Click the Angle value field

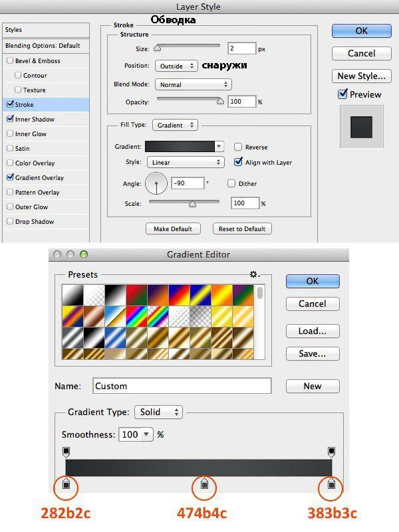(x=188, y=183)
